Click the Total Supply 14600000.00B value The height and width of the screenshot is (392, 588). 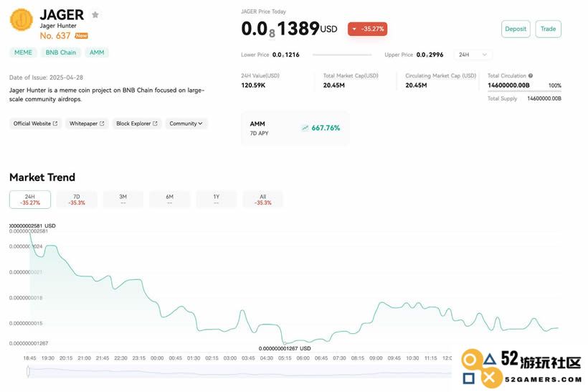544,98
